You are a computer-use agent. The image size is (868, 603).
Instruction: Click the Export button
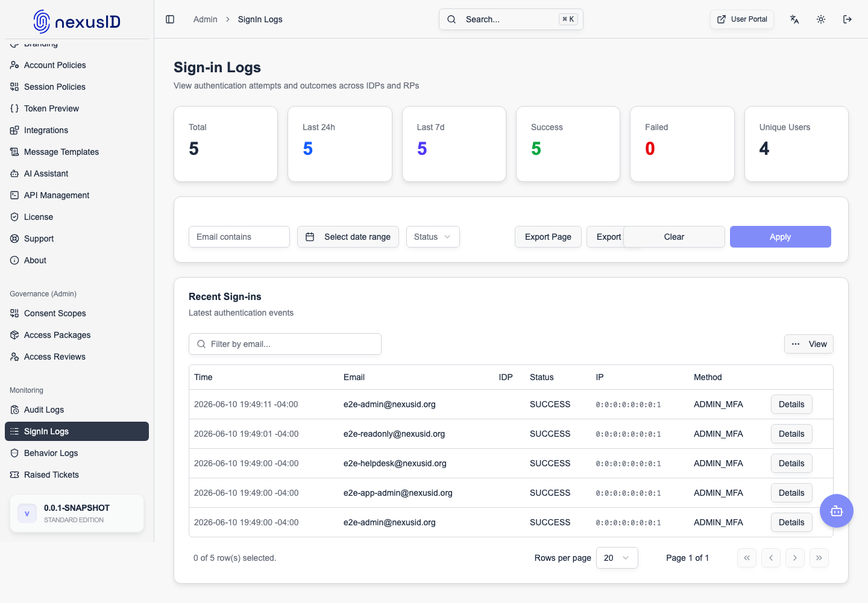tap(606, 237)
